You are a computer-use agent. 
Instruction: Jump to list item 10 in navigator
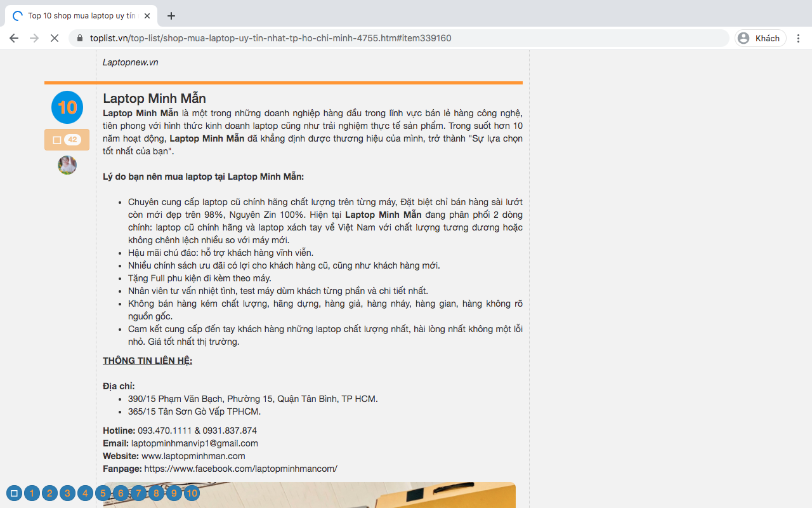click(192, 493)
